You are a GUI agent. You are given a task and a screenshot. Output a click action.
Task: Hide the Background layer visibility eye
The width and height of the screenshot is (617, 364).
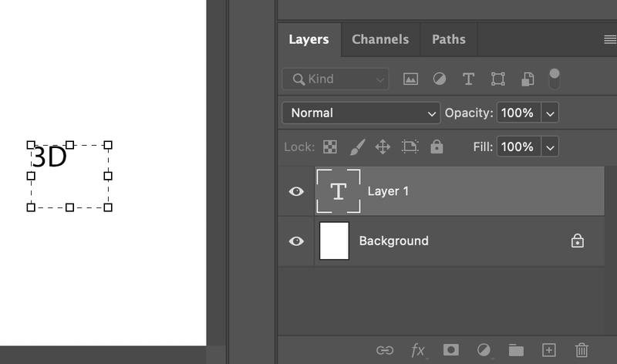click(x=296, y=241)
